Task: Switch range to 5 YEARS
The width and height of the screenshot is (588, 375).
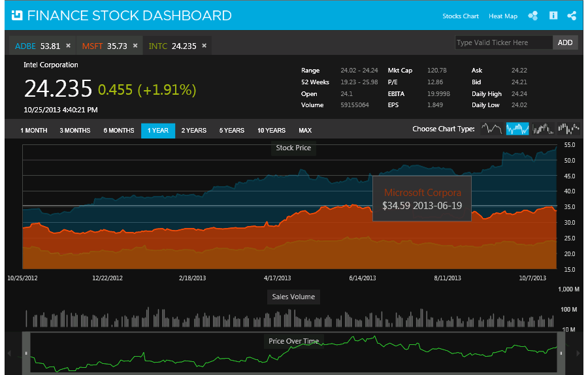Action: (x=232, y=131)
